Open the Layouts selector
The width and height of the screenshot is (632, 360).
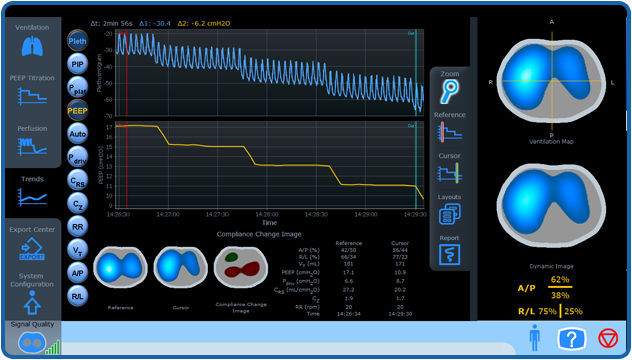[x=449, y=214]
